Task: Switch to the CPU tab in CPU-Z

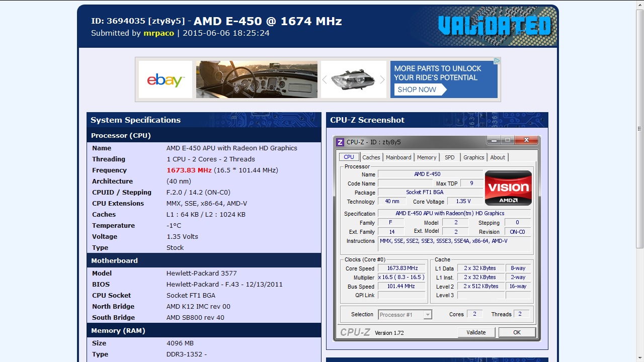Action: [x=349, y=157]
